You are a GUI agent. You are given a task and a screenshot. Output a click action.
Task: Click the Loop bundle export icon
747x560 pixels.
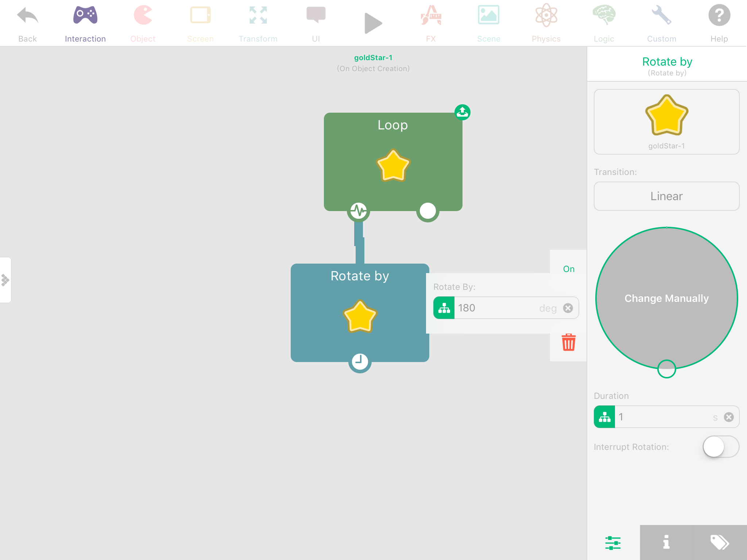462,112
